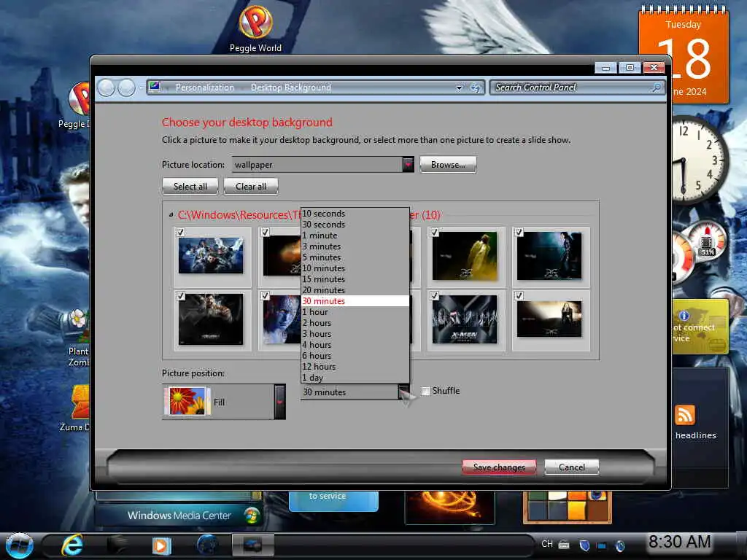Enable the Shuffle checkbox

coord(425,391)
